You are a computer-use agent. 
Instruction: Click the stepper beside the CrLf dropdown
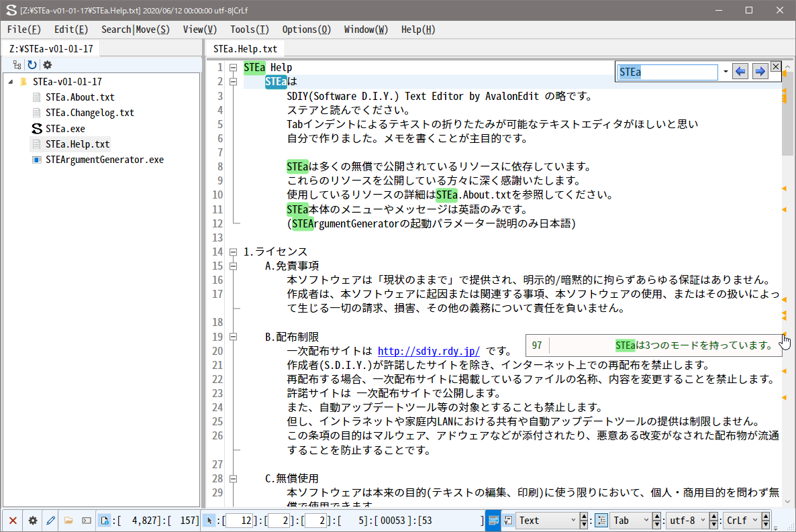[x=766, y=521]
